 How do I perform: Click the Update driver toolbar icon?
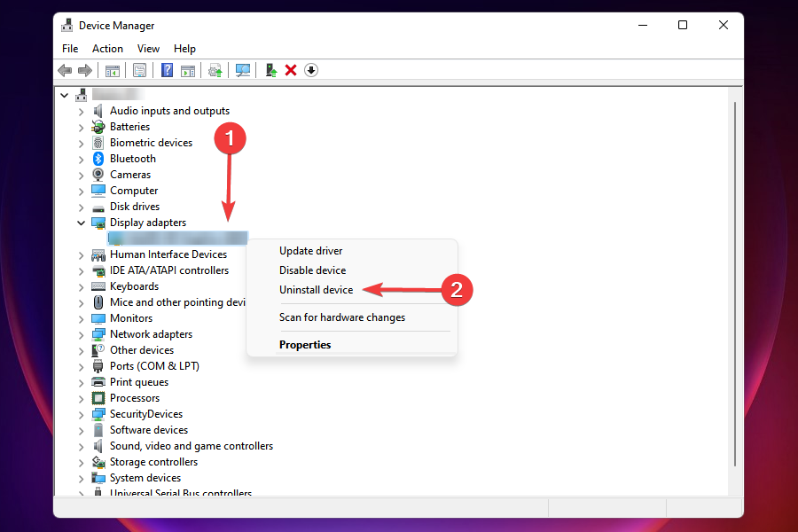(x=215, y=70)
